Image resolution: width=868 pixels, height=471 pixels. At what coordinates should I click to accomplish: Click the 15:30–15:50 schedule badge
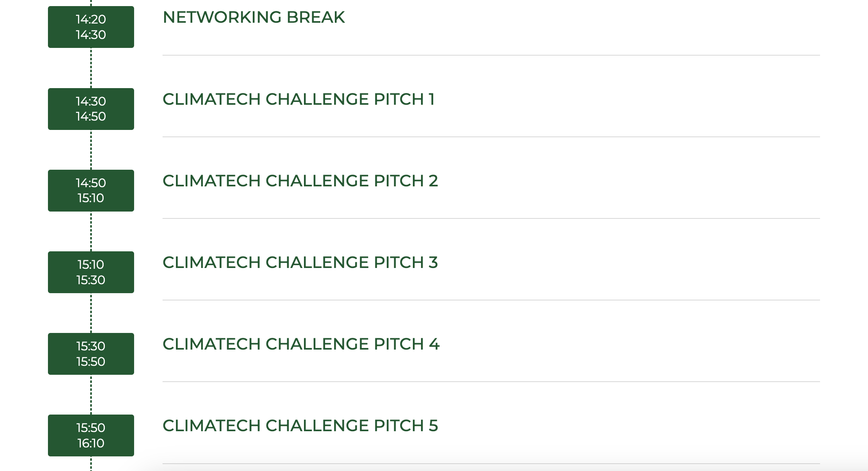click(x=91, y=354)
